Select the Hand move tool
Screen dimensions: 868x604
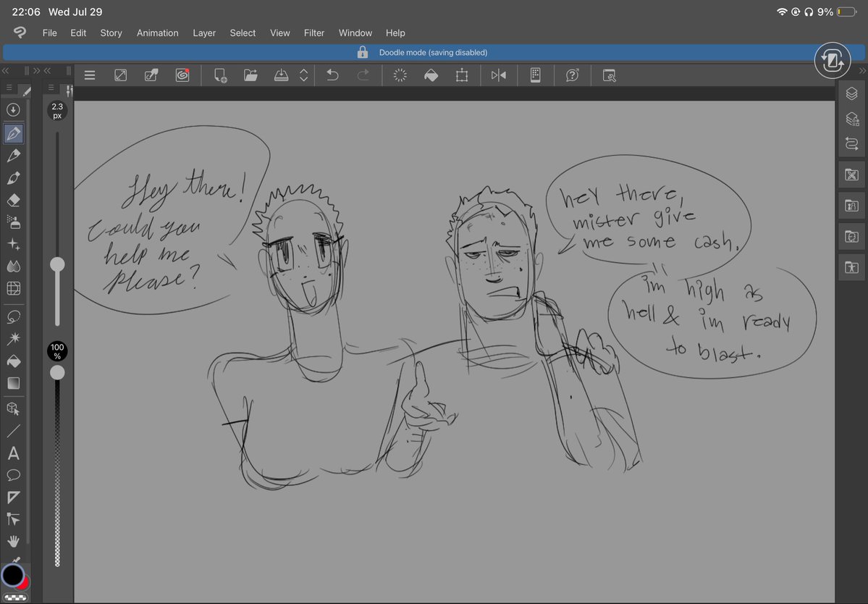coord(13,541)
